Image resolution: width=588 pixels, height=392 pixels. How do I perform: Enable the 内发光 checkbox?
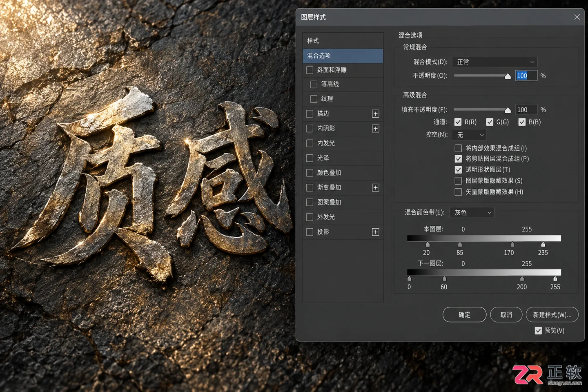[310, 143]
